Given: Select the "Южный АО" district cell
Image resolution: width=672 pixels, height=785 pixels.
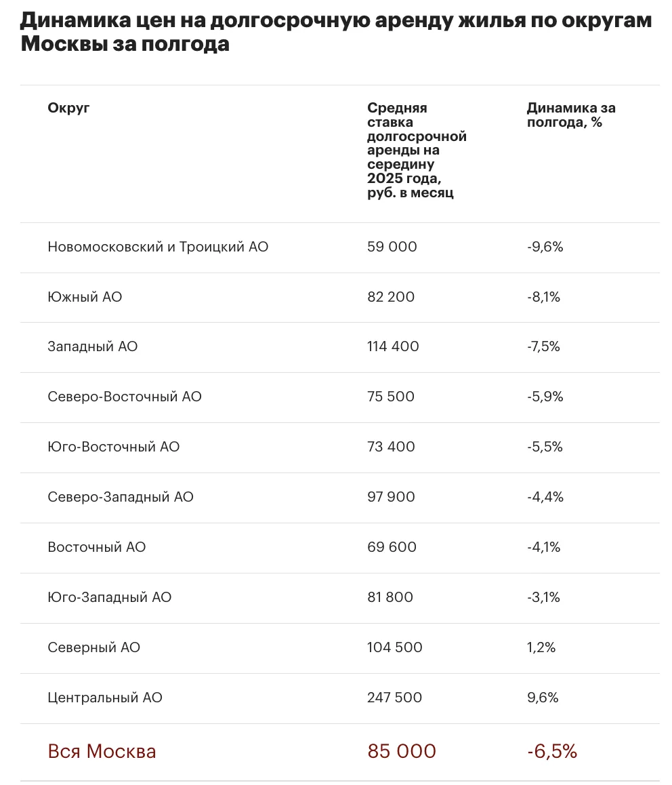Looking at the screenshot, I should pos(85,297).
